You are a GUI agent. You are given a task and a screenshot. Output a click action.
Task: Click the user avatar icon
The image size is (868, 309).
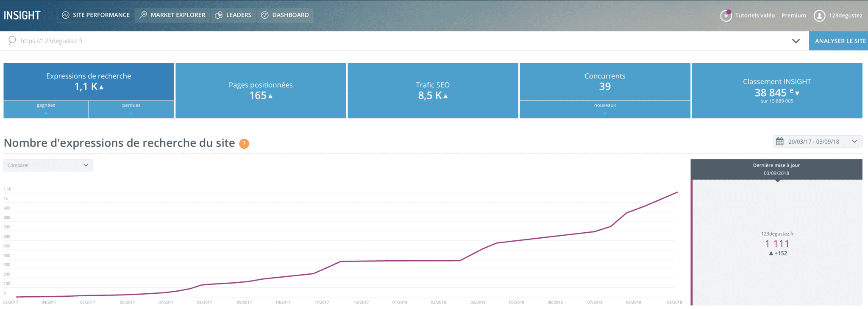click(x=819, y=16)
